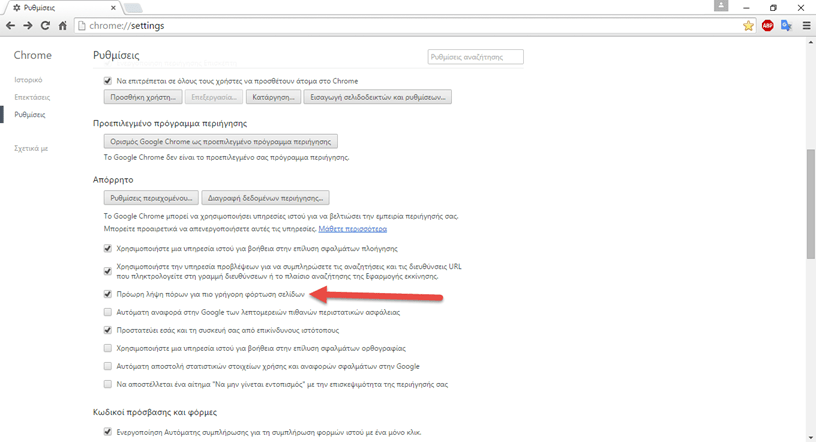Open the Google Translate extension icon
816x442 pixels.
(786, 26)
